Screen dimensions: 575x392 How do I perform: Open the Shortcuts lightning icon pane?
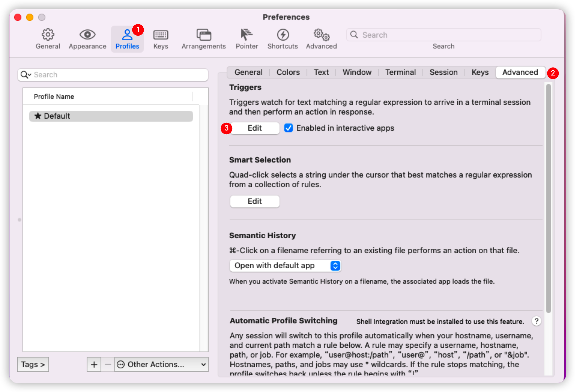[x=282, y=39]
